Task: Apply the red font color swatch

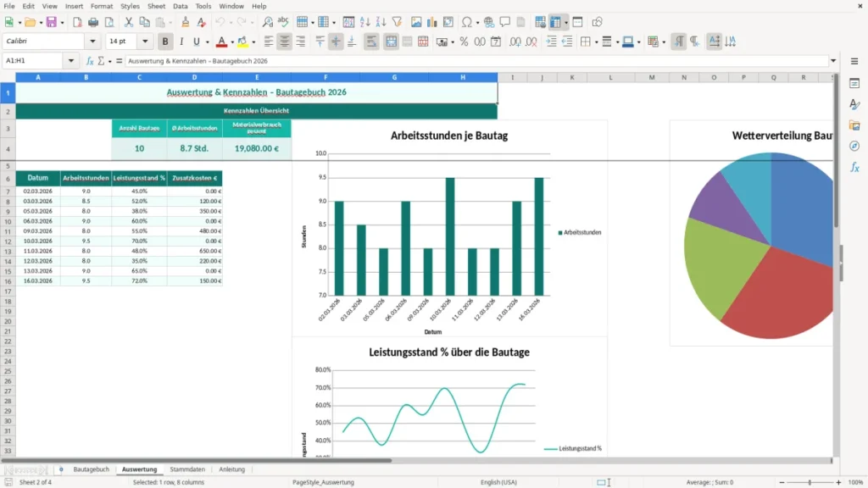Action: (221, 42)
